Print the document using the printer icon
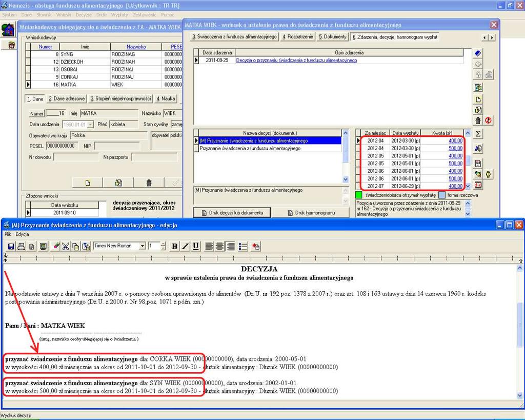525x420 pixels. pyautogui.click(x=22, y=247)
